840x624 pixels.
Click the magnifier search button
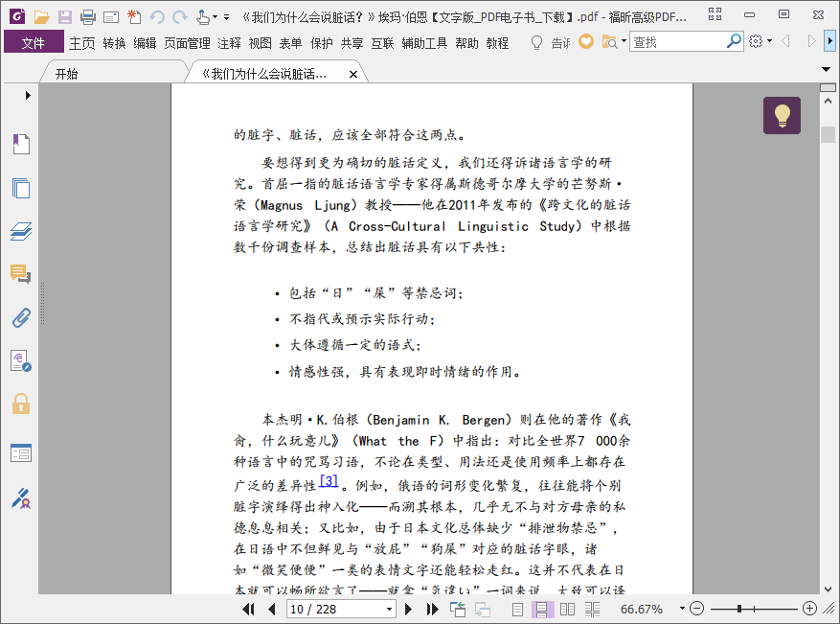(734, 41)
